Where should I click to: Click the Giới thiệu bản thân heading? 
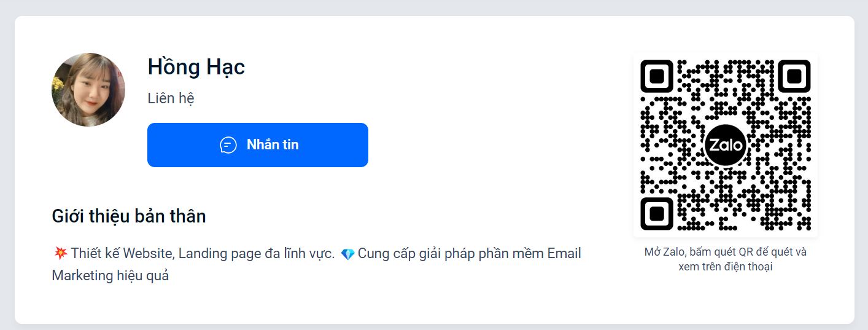point(129,216)
